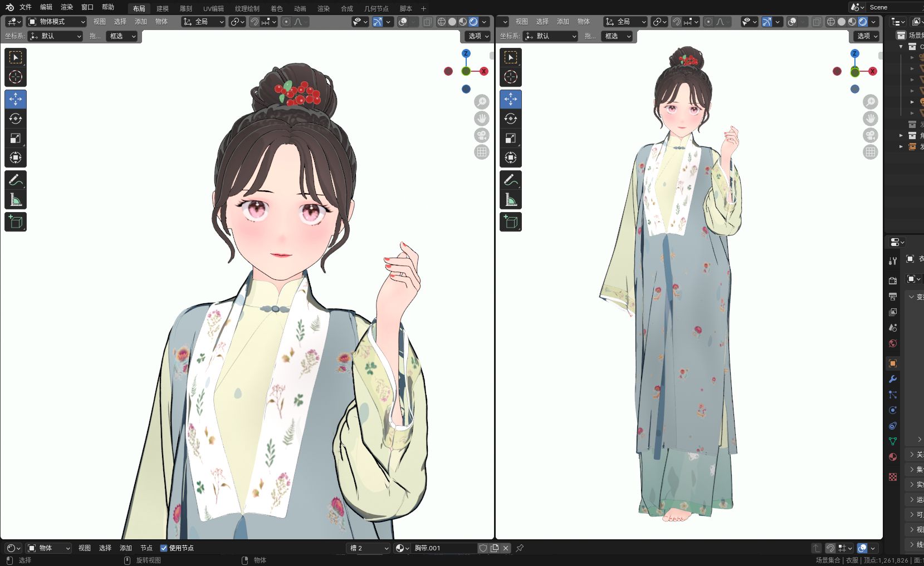Image resolution: width=924 pixels, height=566 pixels.
Task: Open Object Mode dropdown in left viewport
Action: pos(57,22)
